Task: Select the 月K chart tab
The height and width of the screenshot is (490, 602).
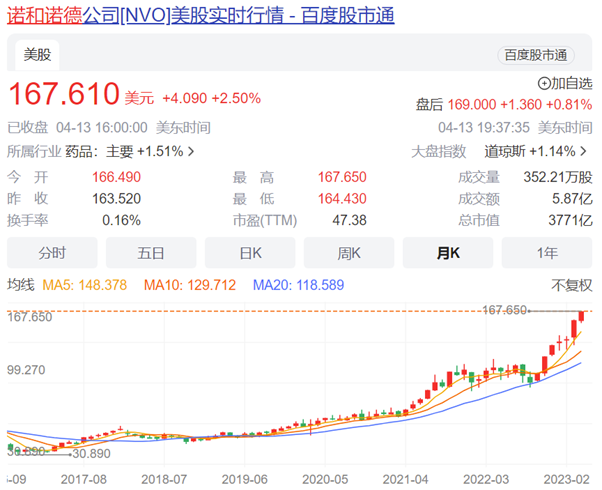Action: coord(448,253)
